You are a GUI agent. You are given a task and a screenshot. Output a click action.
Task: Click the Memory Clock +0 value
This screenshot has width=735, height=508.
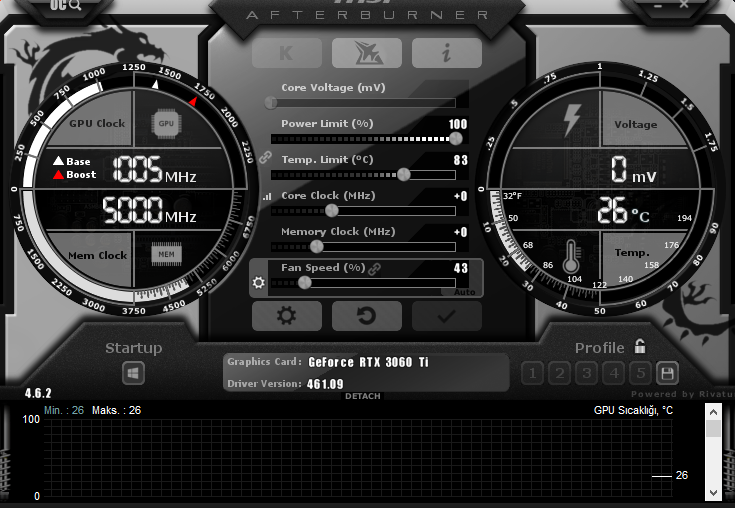pos(460,232)
